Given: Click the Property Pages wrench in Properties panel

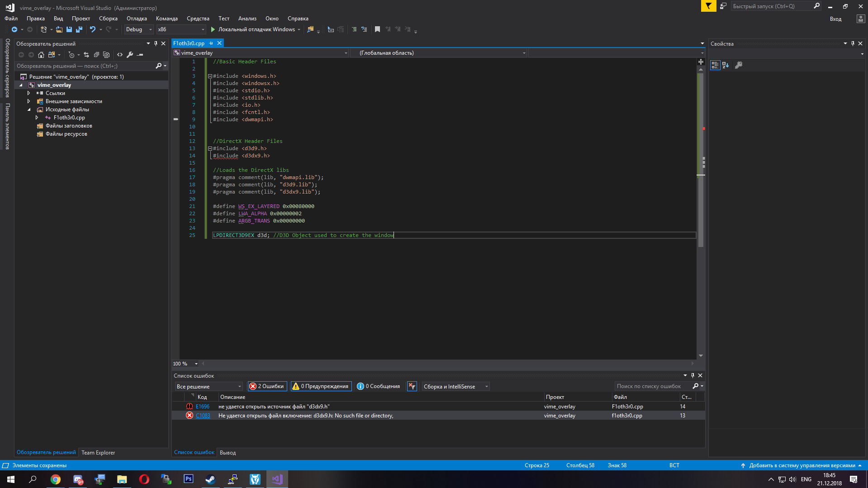Looking at the screenshot, I should [739, 65].
